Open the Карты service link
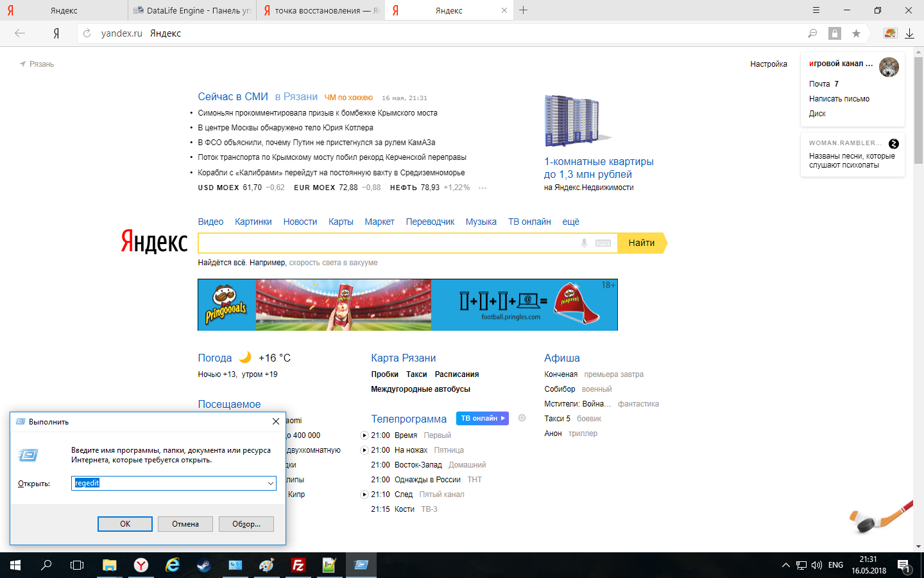924x578 pixels. click(x=341, y=222)
